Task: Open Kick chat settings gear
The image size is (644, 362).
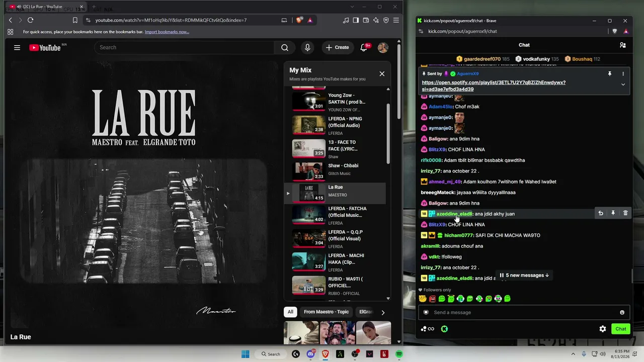Action: (603, 329)
